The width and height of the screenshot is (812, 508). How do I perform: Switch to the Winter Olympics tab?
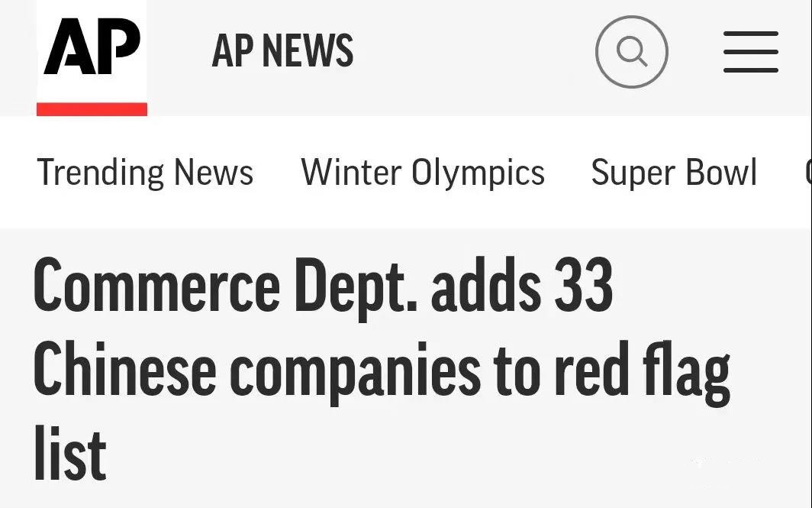[423, 173]
